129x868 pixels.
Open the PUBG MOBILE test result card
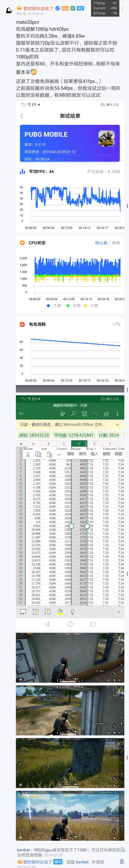pos(70,144)
